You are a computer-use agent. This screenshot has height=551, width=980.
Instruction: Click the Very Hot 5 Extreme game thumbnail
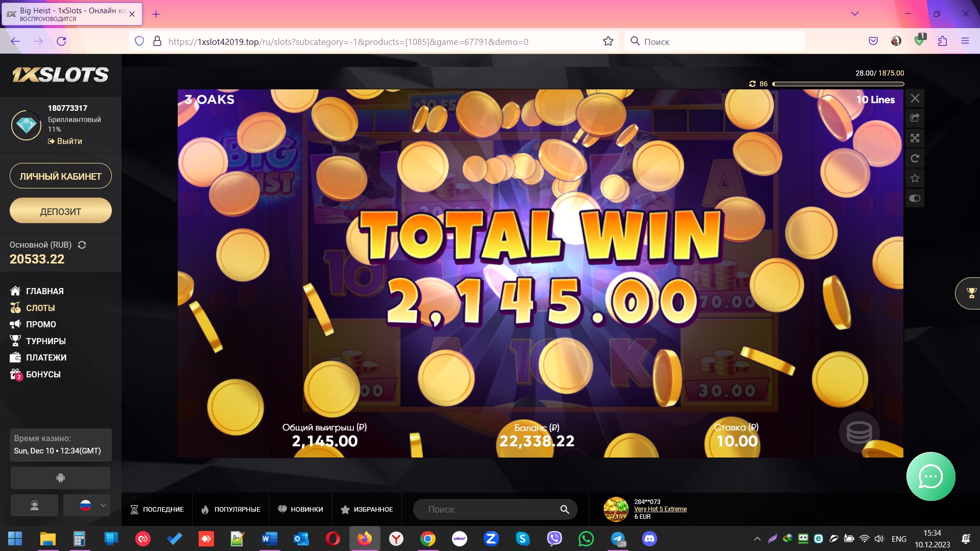[x=616, y=509]
